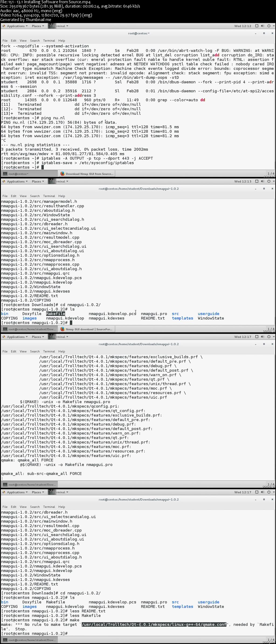This screenshot has width=276, height=644.
Task: Click 'templates' directory in the 12:13 ls output
Action: 182,318
